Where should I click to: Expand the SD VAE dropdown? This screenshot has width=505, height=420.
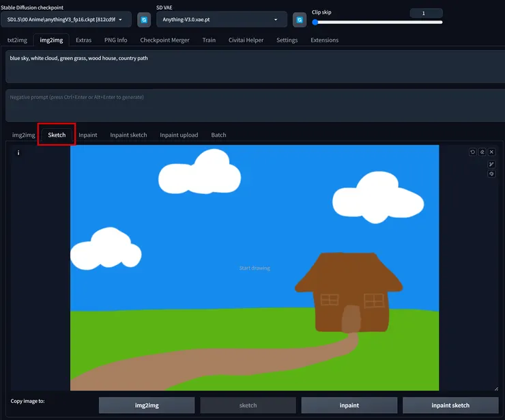pyautogui.click(x=222, y=19)
